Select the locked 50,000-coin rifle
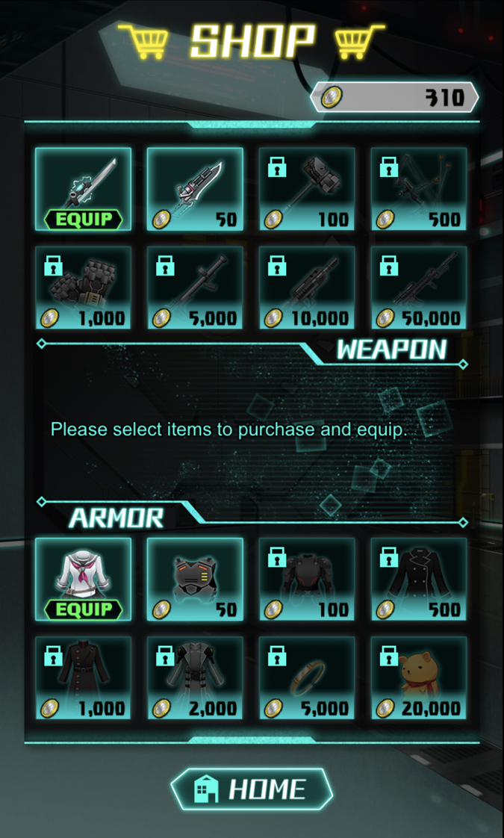 coord(419,288)
